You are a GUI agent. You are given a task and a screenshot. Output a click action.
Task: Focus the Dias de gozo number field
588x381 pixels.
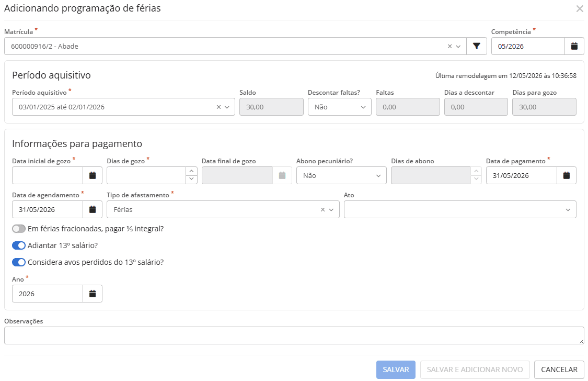(x=146, y=175)
